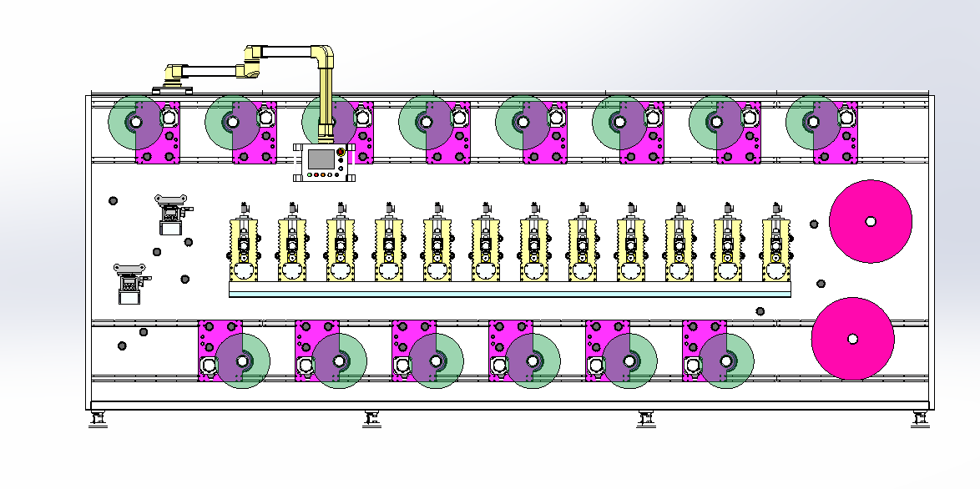The height and width of the screenshot is (489, 980).
Task: Select the leftmost leveling foot under the frame
Action: tap(99, 419)
